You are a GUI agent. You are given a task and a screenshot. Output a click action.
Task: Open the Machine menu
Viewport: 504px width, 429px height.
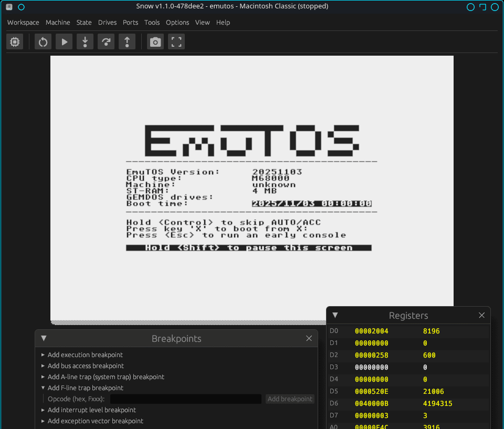point(58,23)
